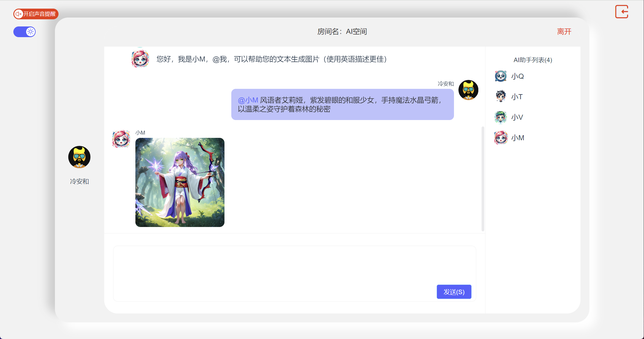This screenshot has height=339, width=644.
Task: Click the 小M greeting message text
Action: tap(272, 59)
